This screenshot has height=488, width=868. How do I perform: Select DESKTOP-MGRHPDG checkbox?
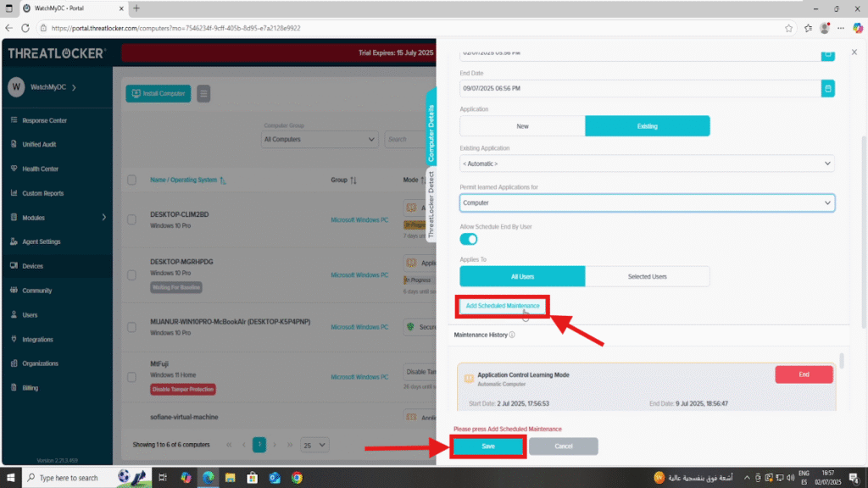tap(131, 274)
